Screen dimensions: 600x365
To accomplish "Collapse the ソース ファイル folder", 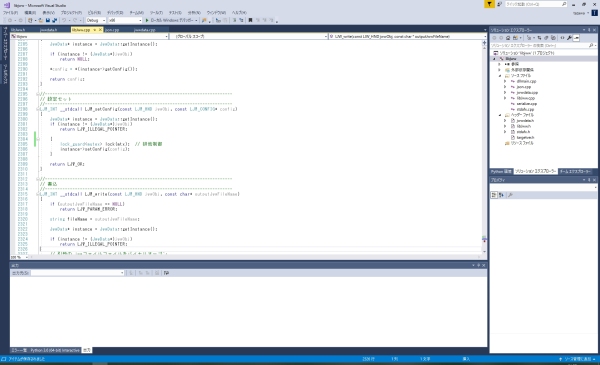I will (500, 76).
